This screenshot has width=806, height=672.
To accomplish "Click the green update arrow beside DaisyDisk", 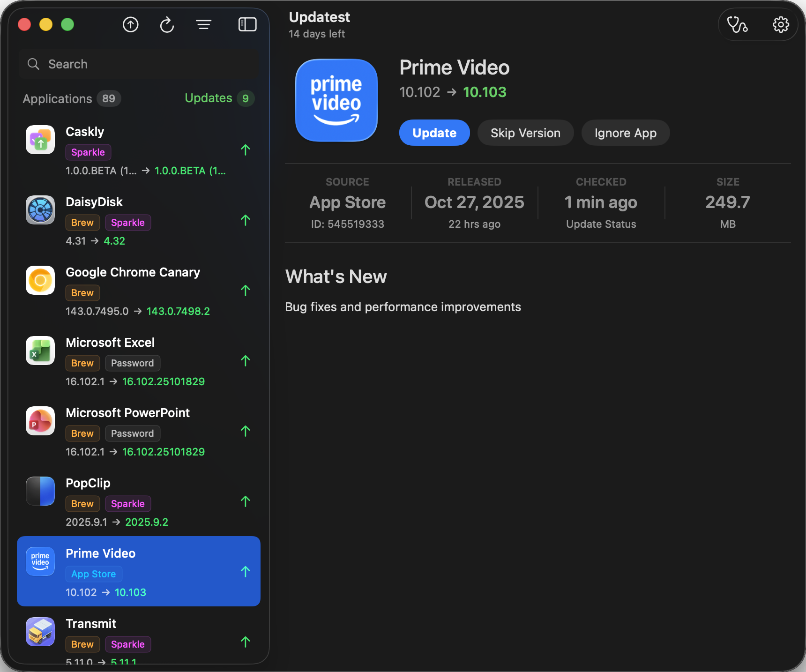I will [x=246, y=220].
